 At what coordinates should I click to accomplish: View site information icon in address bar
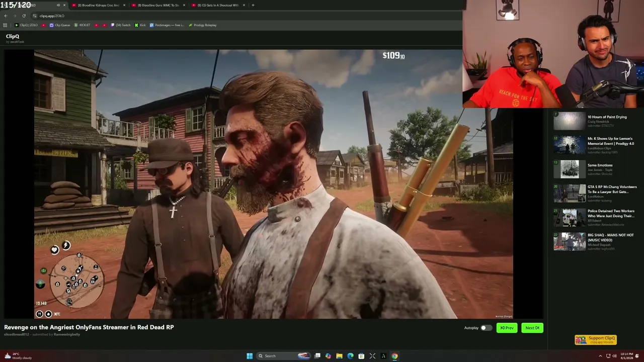click(34, 16)
